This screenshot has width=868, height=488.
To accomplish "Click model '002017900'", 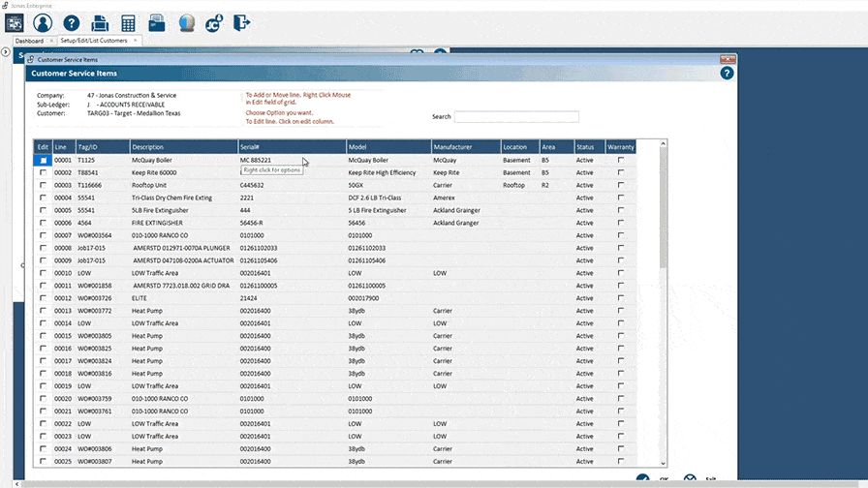I will (363, 298).
